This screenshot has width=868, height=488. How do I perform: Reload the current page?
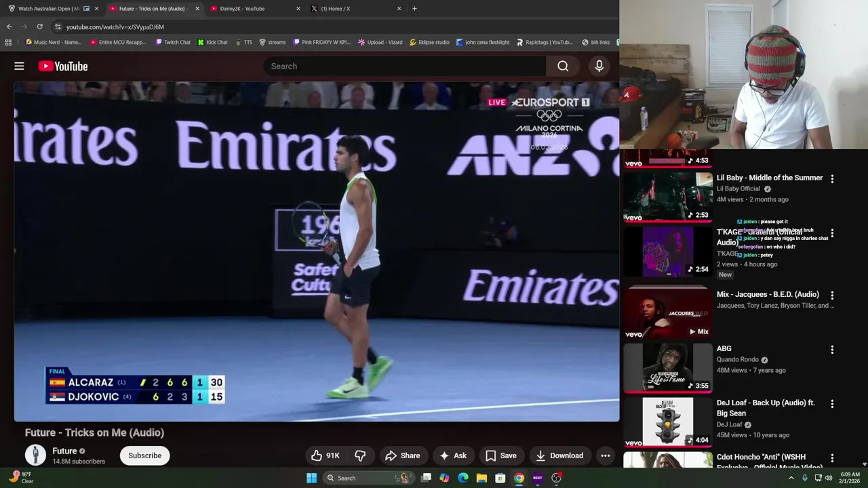click(x=39, y=26)
